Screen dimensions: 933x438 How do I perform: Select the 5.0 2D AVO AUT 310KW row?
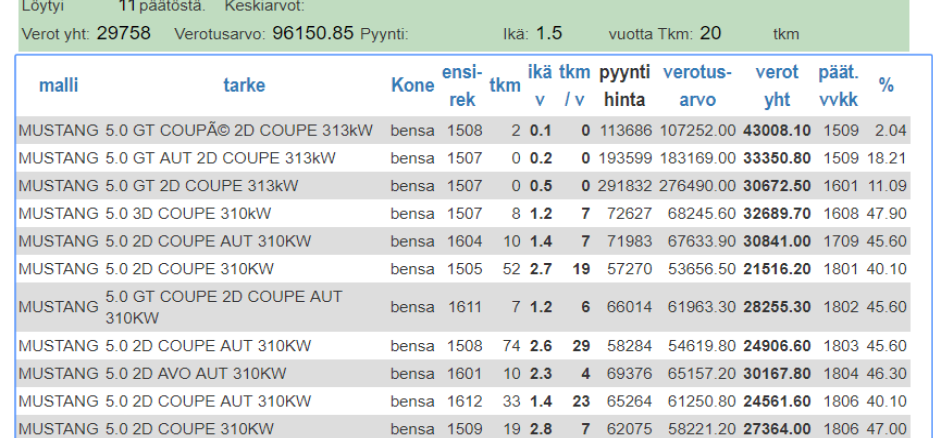[195, 373]
